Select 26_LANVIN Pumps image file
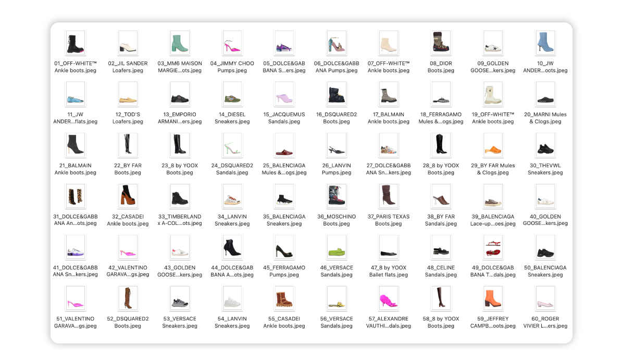Image resolution: width=623 pixels, height=364 pixels. pos(336,146)
